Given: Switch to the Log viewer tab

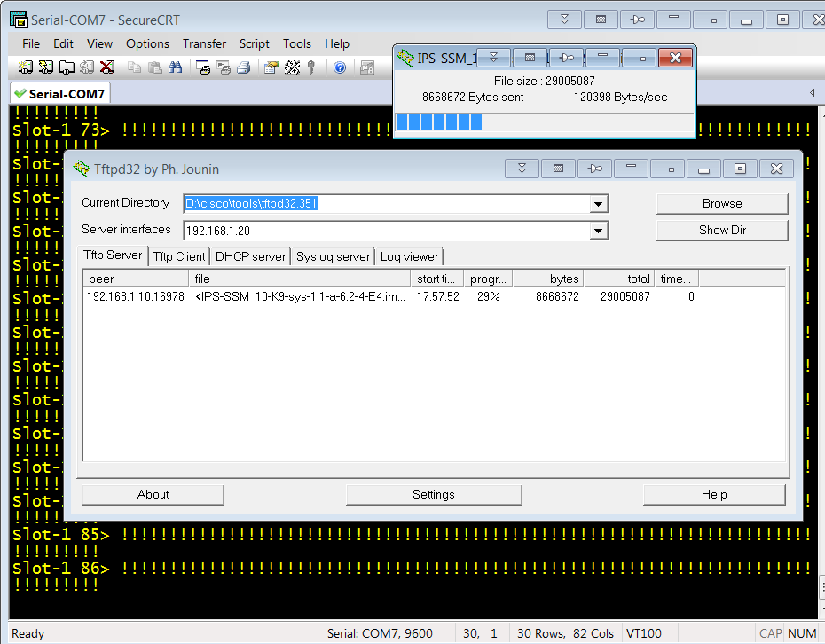Looking at the screenshot, I should point(409,256).
